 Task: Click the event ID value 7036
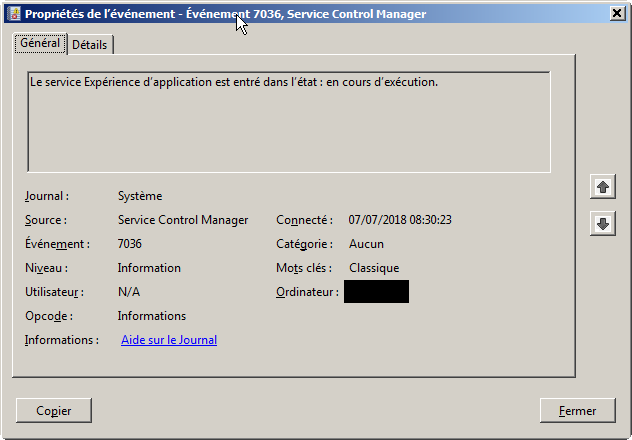[130, 244]
